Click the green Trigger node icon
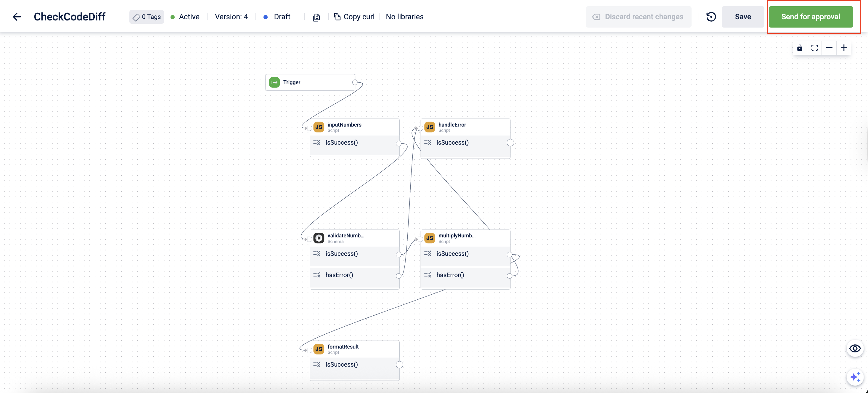 274,82
